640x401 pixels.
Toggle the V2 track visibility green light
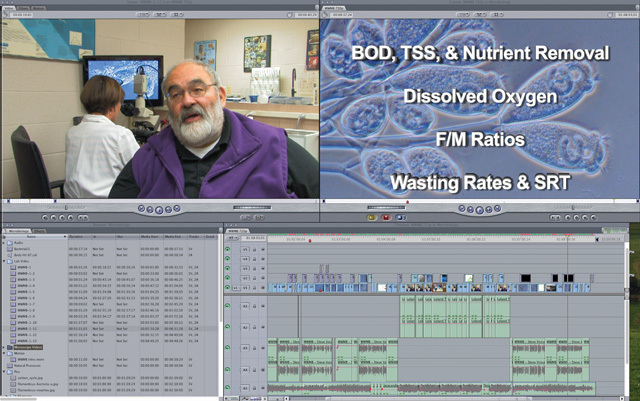pyautogui.click(x=229, y=276)
